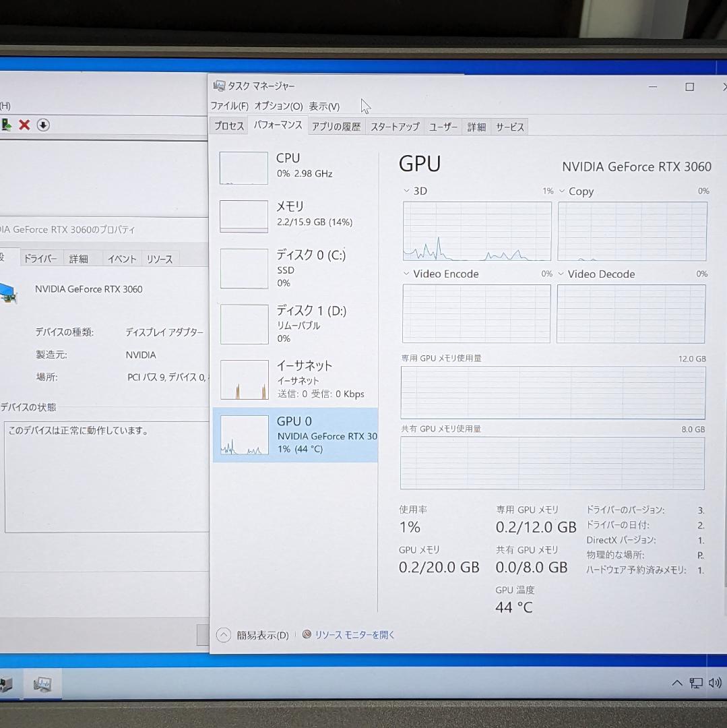Click the Task Manager title bar icon
Screen dimensions: 727x728
click(219, 86)
